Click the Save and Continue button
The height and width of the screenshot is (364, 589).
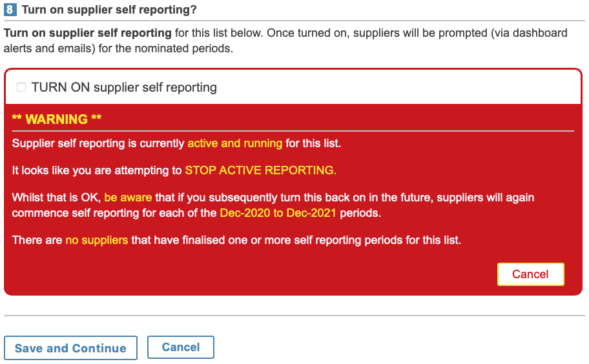tap(70, 348)
